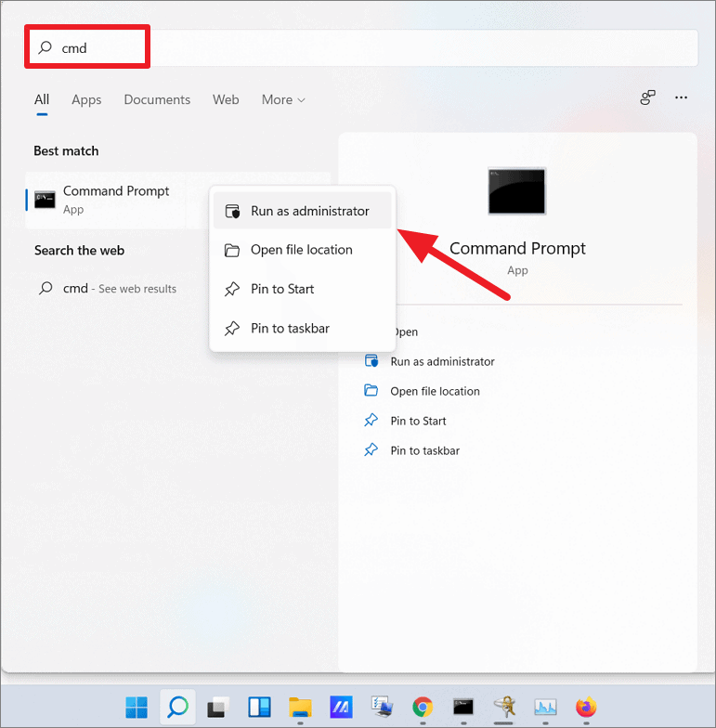Click pin icon beside context menu Pin to Start
Image resolution: width=716 pixels, height=728 pixels.
pos(232,290)
